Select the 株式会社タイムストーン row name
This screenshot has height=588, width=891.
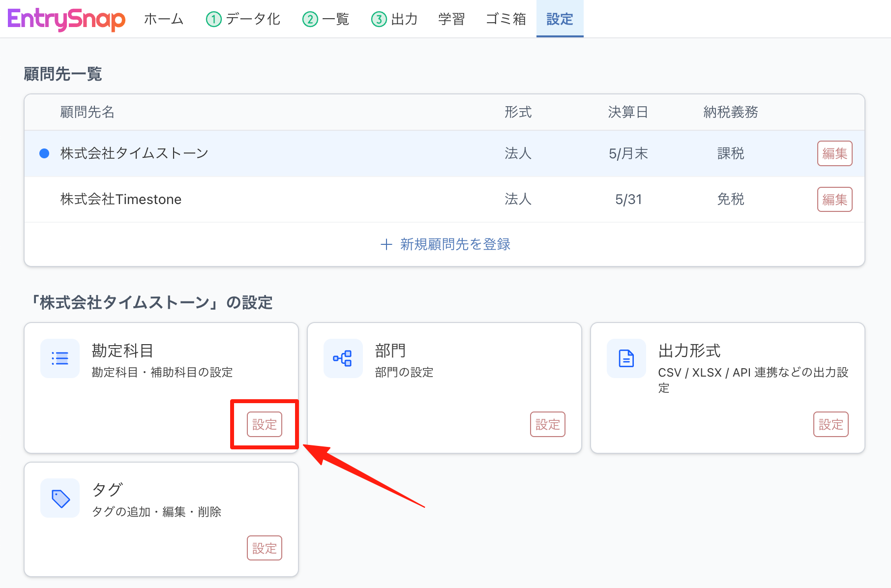134,153
